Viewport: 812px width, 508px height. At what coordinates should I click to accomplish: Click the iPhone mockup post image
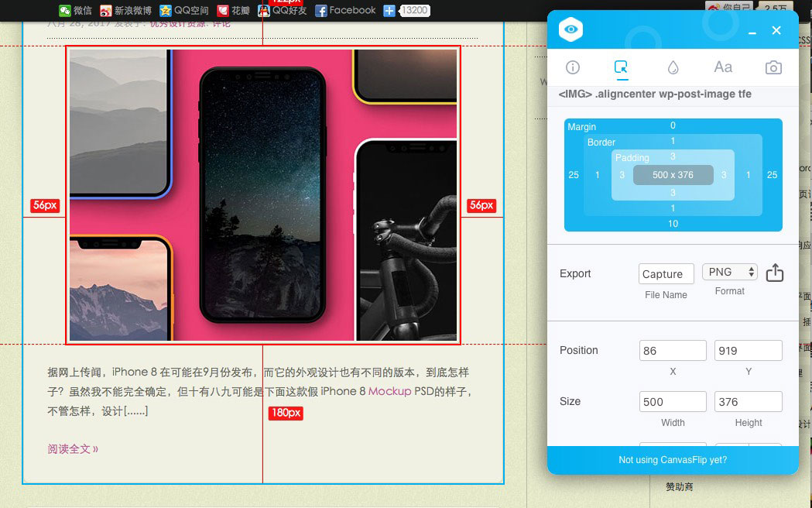263,195
